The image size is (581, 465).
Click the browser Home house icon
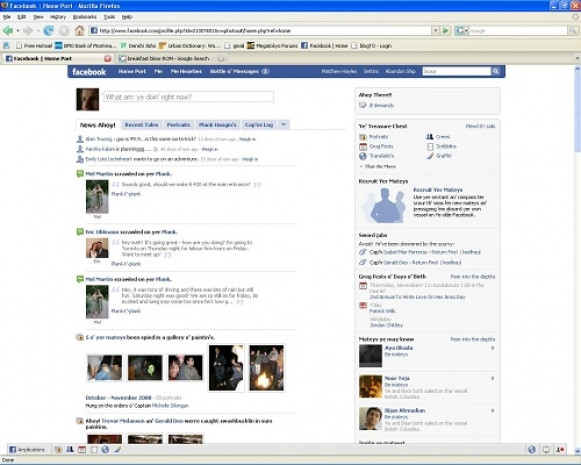(x=79, y=31)
